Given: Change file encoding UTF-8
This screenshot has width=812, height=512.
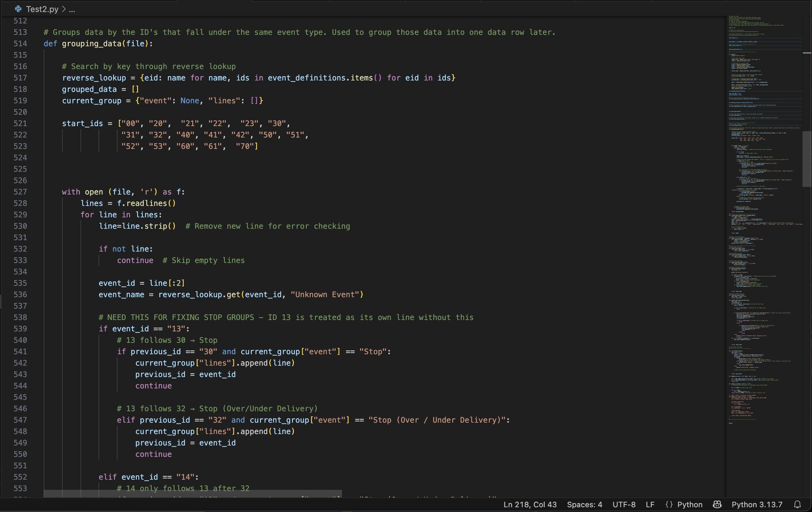Looking at the screenshot, I should tap(624, 504).
